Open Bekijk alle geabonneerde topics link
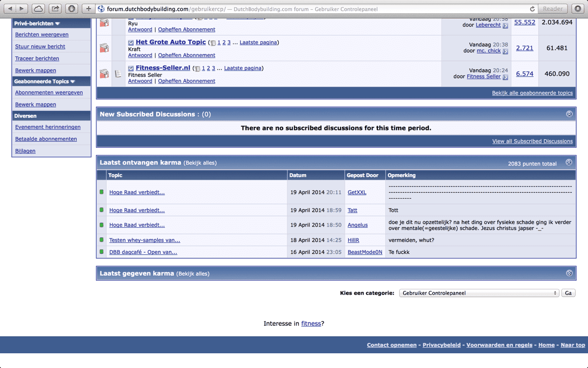This screenshot has width=588, height=368. pyautogui.click(x=532, y=93)
